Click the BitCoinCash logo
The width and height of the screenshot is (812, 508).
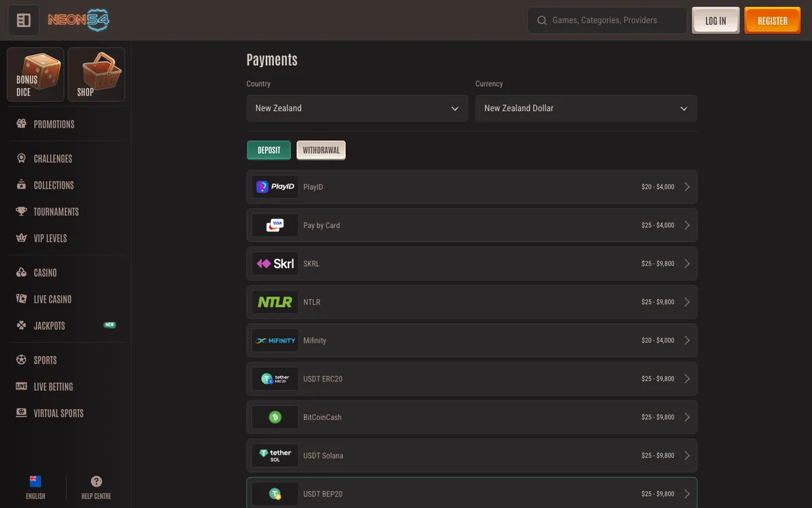pyautogui.click(x=275, y=417)
